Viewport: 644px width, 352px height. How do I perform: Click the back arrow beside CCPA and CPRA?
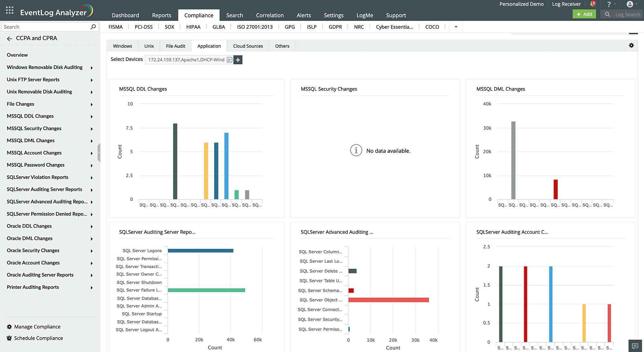[x=9, y=39]
